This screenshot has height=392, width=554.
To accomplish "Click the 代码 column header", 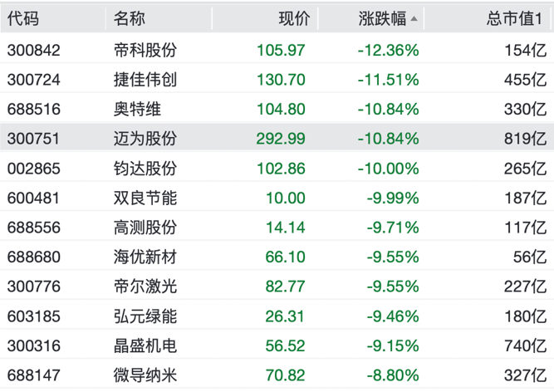I will [23, 18].
